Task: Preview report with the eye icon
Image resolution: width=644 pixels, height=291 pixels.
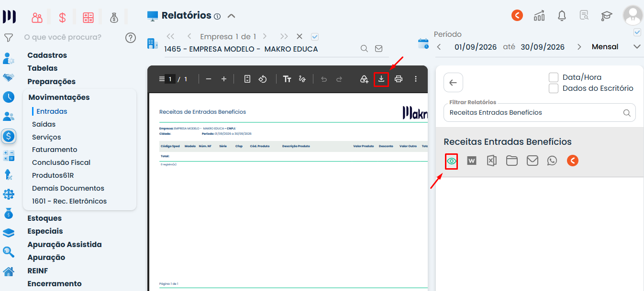Action: (x=451, y=161)
